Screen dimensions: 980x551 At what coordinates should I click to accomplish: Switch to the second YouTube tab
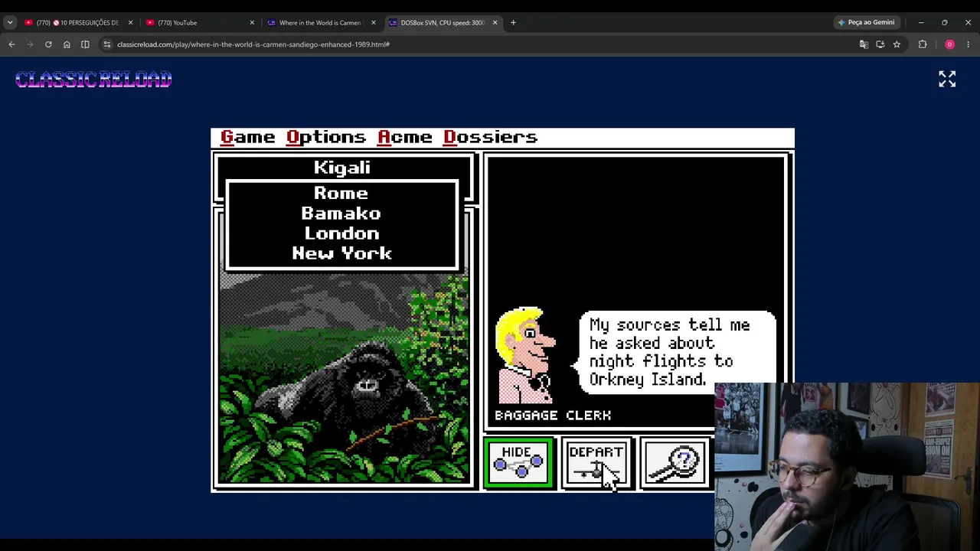pos(199,23)
